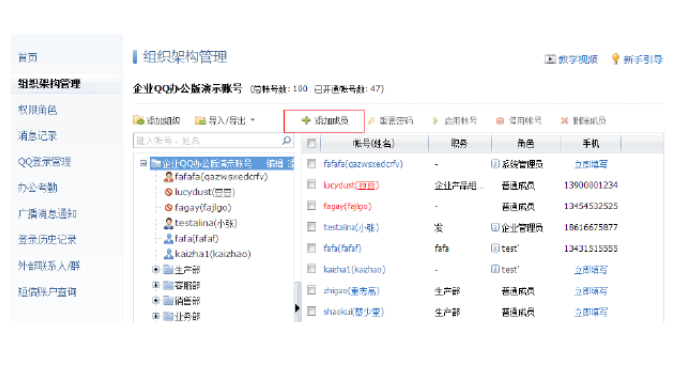Image resolution: width=673 pixels, height=366 pixels.
Task: Click phone number 13900001234
Action: tap(591, 185)
